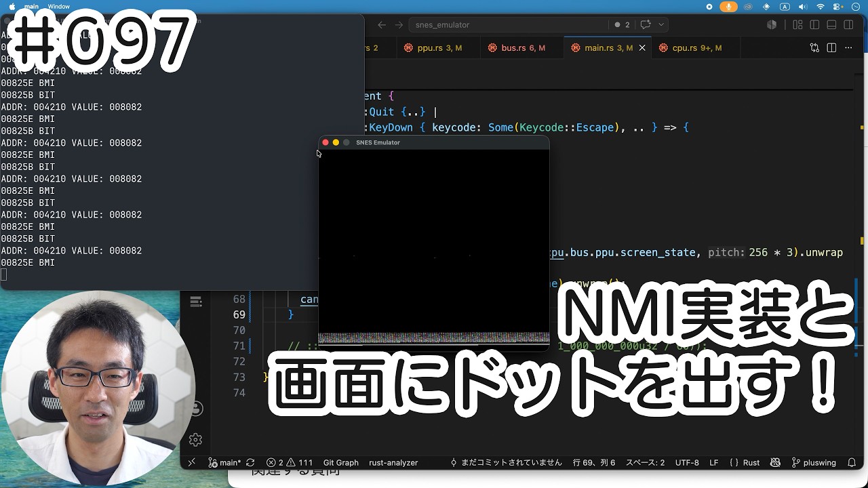Image resolution: width=868 pixels, height=488 pixels.
Task: Toggle the primary side bar
Action: click(814, 24)
